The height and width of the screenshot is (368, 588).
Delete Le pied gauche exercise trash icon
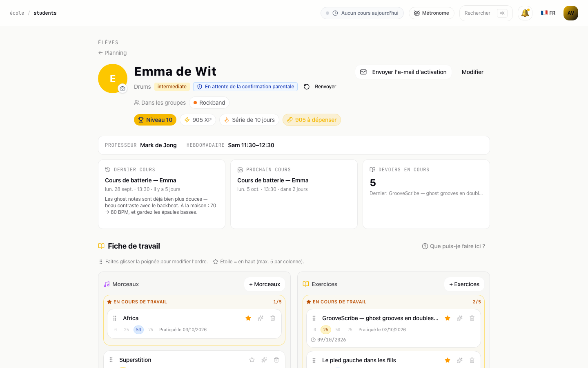click(472, 360)
